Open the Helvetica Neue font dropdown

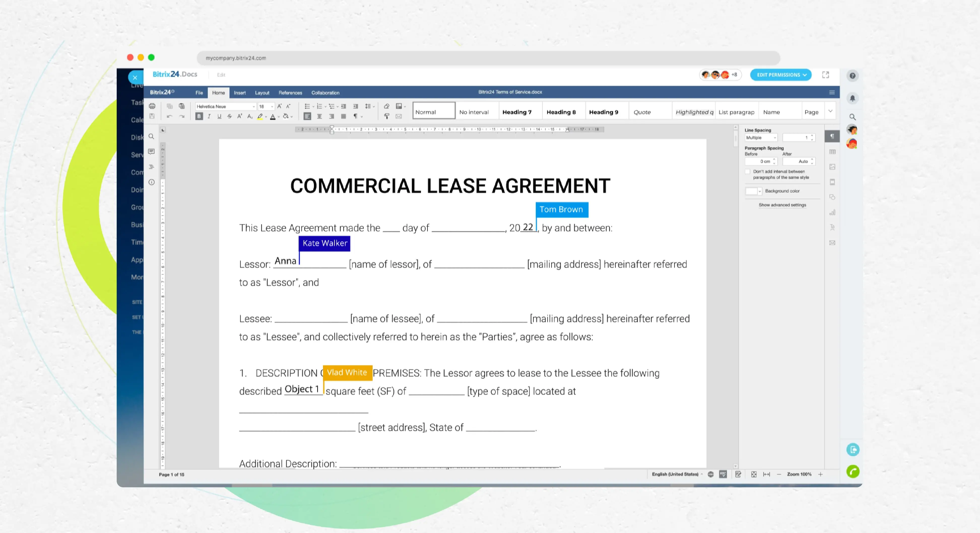pyautogui.click(x=254, y=107)
